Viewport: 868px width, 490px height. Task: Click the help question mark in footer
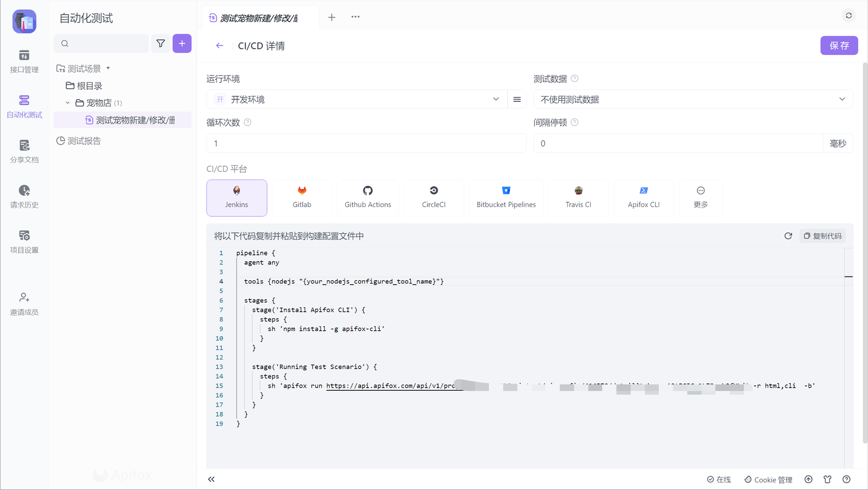coord(846,479)
